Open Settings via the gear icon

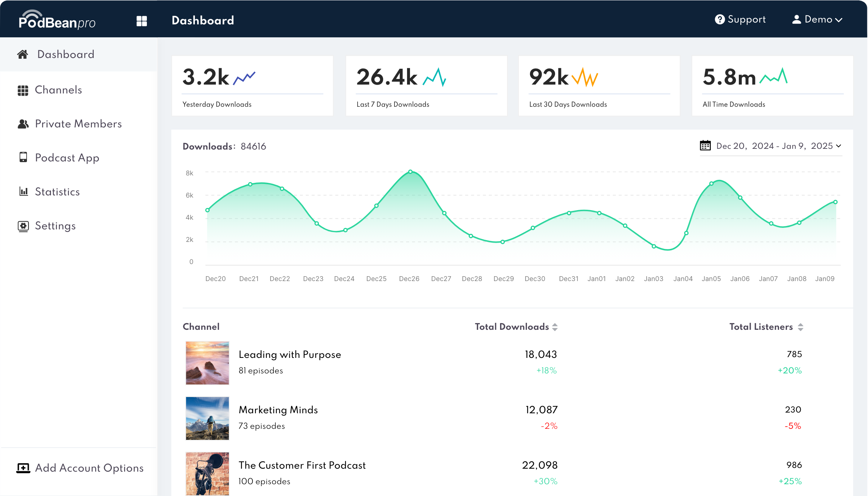(23, 226)
